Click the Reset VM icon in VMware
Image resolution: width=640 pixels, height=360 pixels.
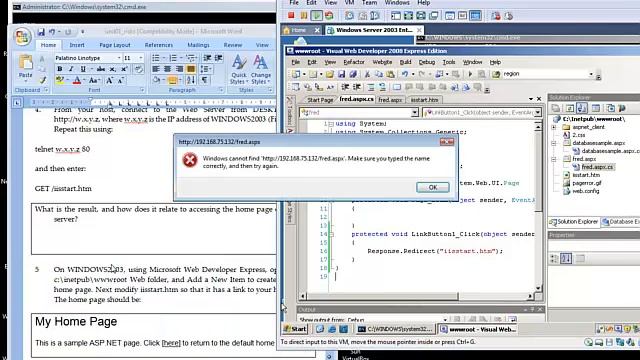(x=329, y=16)
